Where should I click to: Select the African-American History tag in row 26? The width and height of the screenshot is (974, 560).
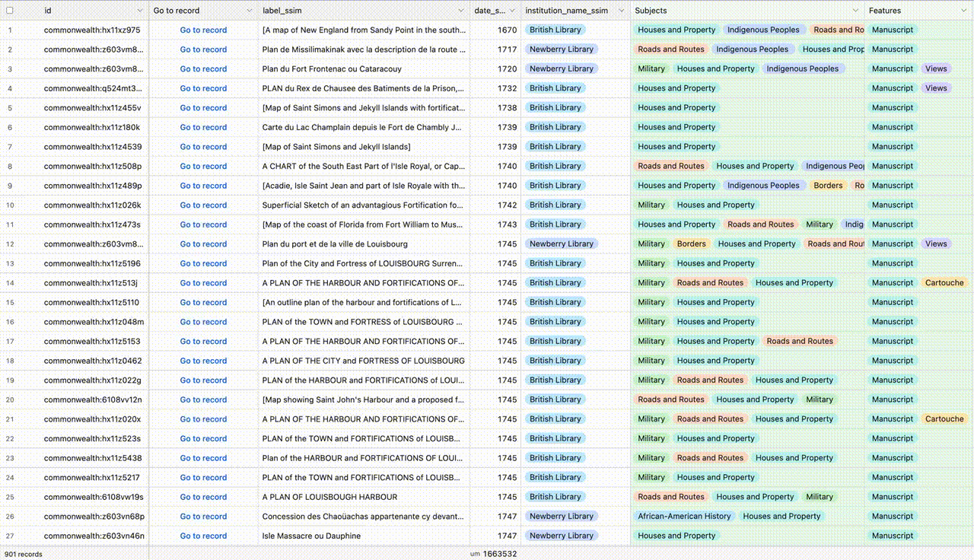(x=684, y=517)
